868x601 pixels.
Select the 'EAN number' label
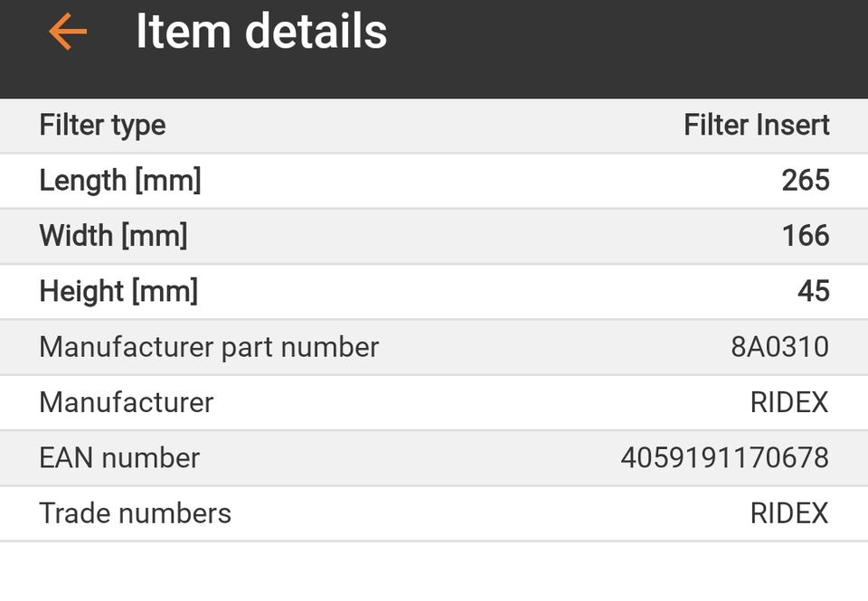[119, 457]
